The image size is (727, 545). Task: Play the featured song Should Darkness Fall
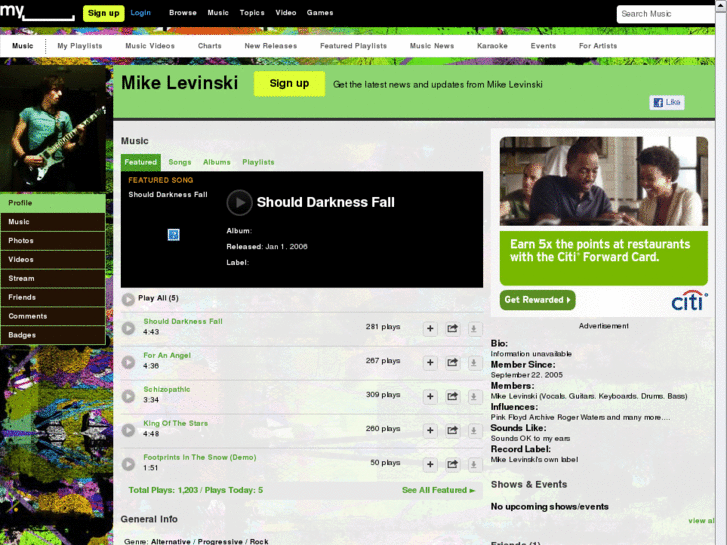pos(239,203)
